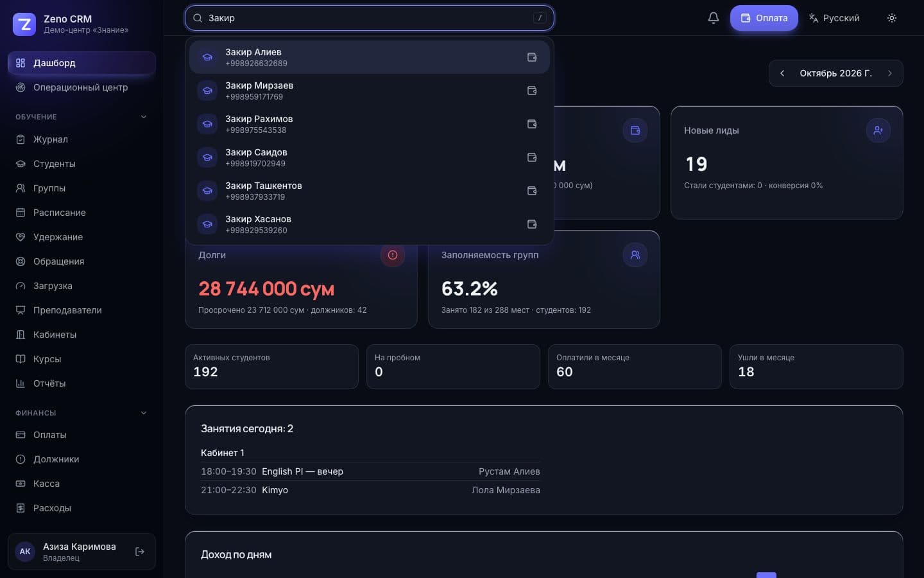Open the Азиза Каримова profile card
This screenshot has width=924, height=578.
tap(81, 552)
